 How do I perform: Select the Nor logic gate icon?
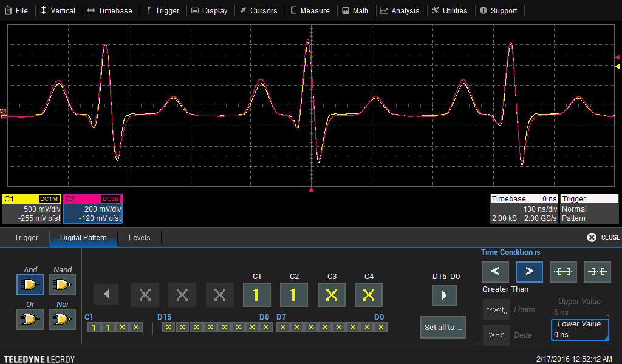click(x=62, y=319)
